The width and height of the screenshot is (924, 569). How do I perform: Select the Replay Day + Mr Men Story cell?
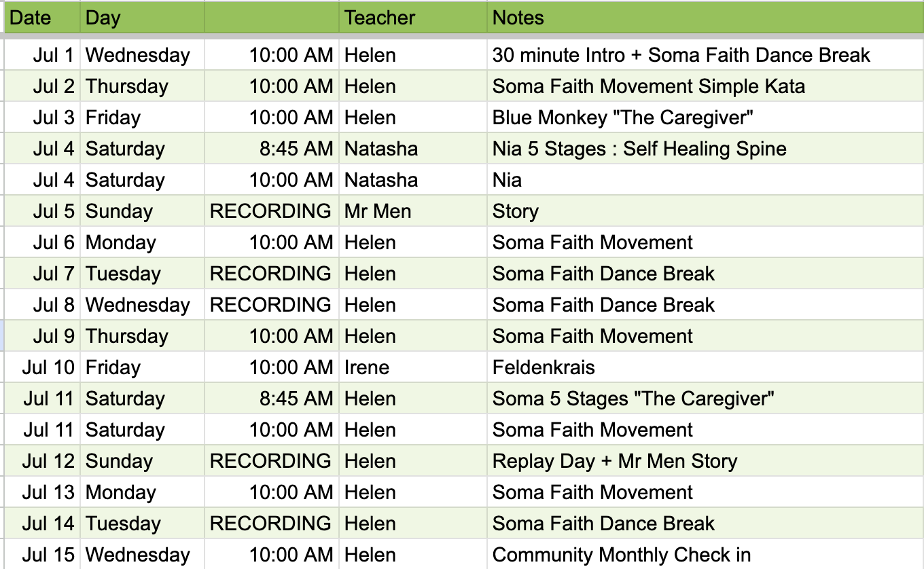pyautogui.click(x=705, y=461)
